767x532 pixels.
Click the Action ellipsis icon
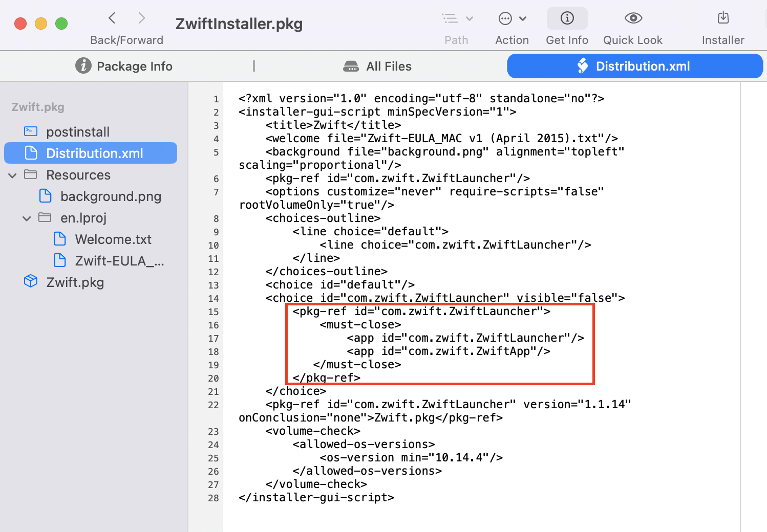click(505, 19)
